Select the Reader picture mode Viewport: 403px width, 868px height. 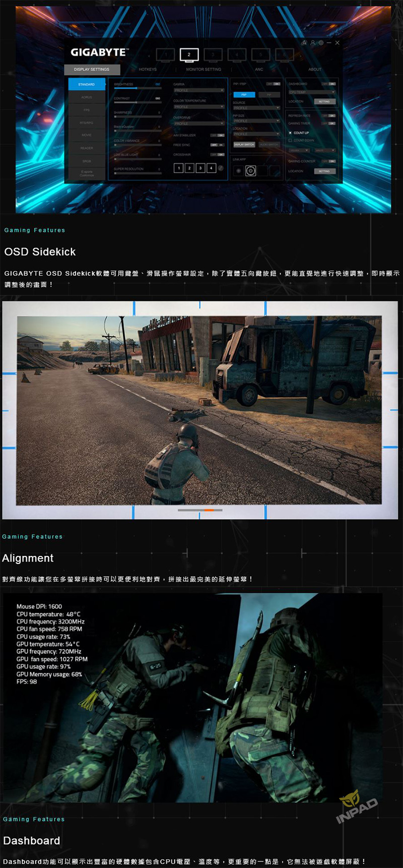[x=87, y=148]
